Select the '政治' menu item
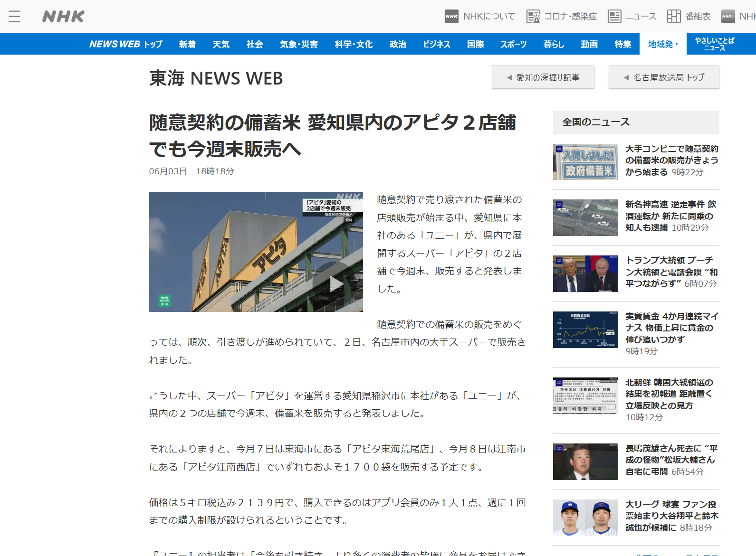The image size is (756, 556). (398, 44)
